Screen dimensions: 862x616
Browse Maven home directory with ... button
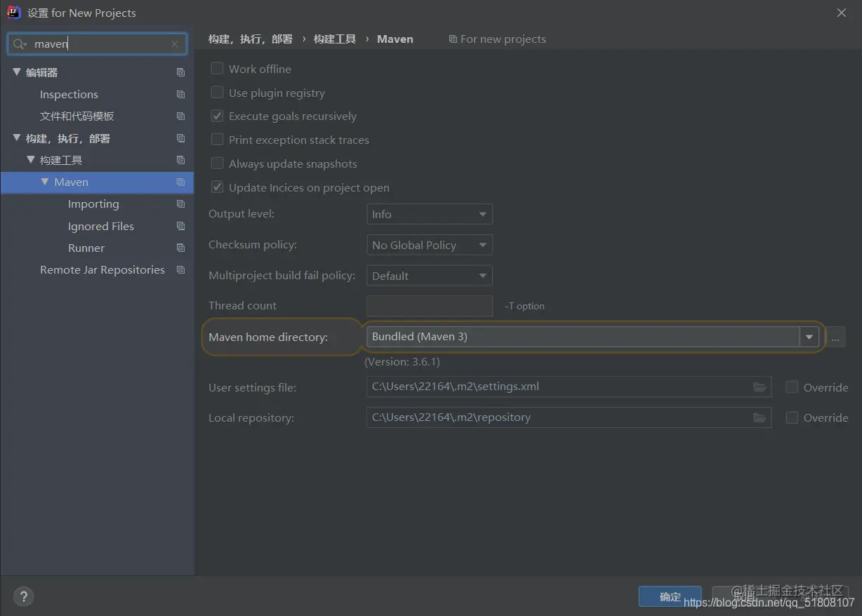pyautogui.click(x=835, y=337)
